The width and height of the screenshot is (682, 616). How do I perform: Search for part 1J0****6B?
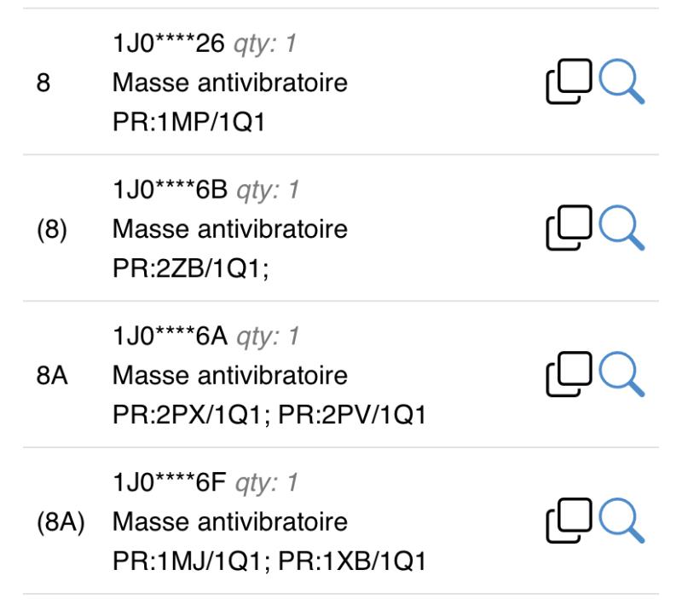point(621,227)
